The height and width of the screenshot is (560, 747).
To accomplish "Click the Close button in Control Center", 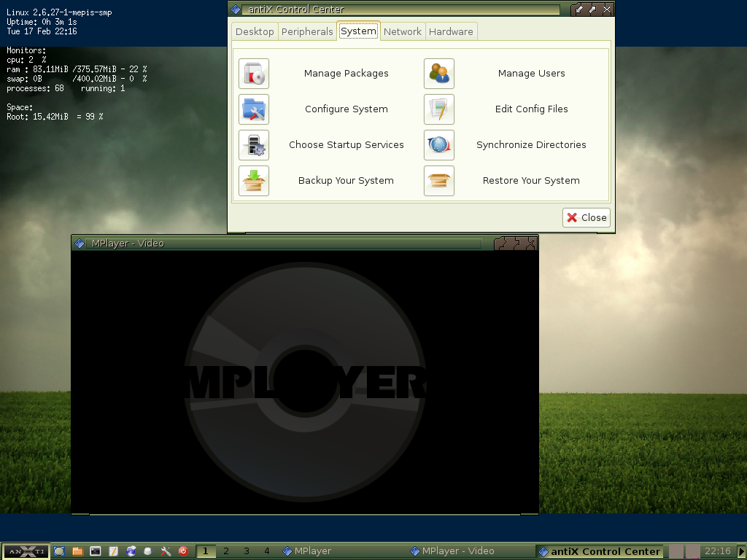I will 587,217.
